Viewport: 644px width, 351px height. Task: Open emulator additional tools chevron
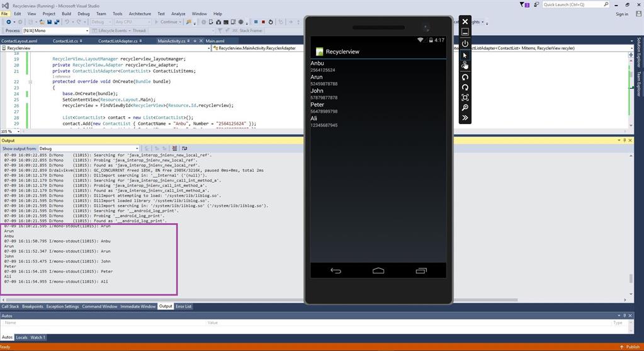[465, 118]
